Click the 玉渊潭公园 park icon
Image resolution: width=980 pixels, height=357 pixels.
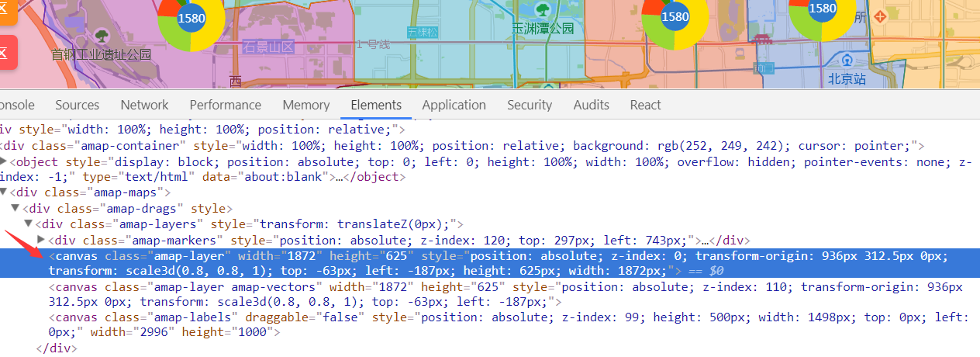pos(543,9)
